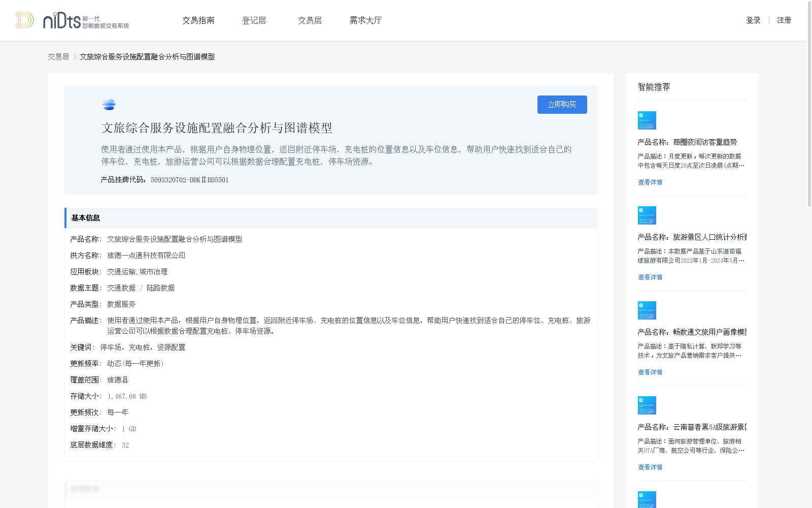Click the 智能推荐 panel heading
Viewport: 812px width, 508px height.
654,87
